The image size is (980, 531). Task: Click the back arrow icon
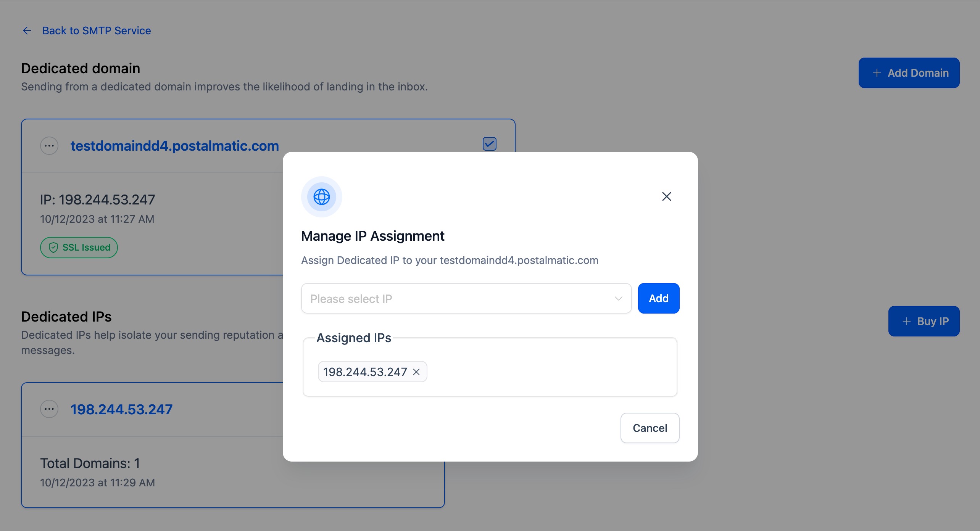click(27, 31)
